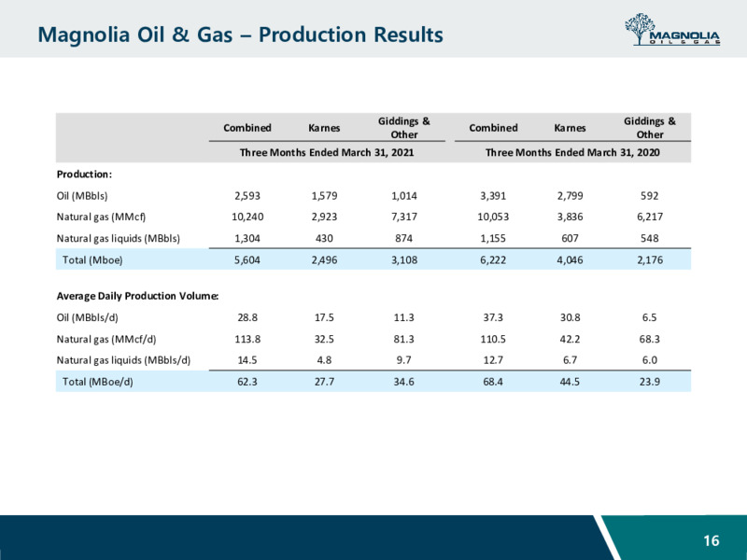The image size is (747, 560).
Task: Select 2020 combined oil value 3,391
Action: coord(493,196)
